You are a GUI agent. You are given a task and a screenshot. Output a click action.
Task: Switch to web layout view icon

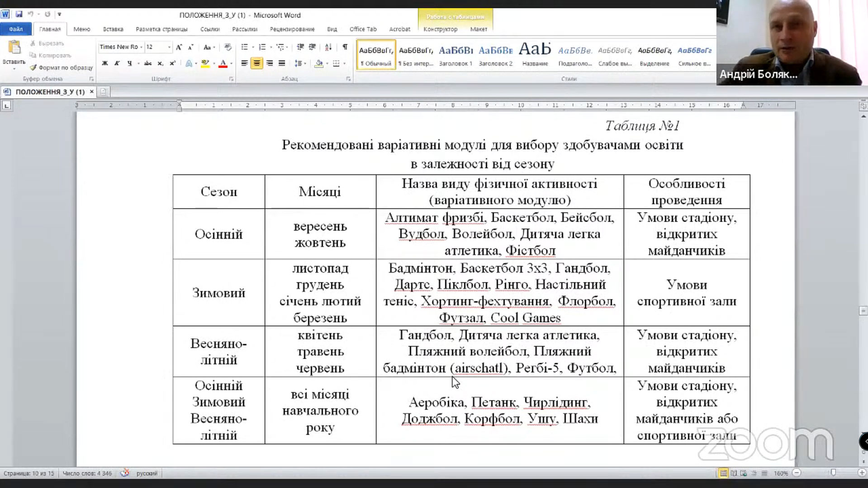(744, 473)
